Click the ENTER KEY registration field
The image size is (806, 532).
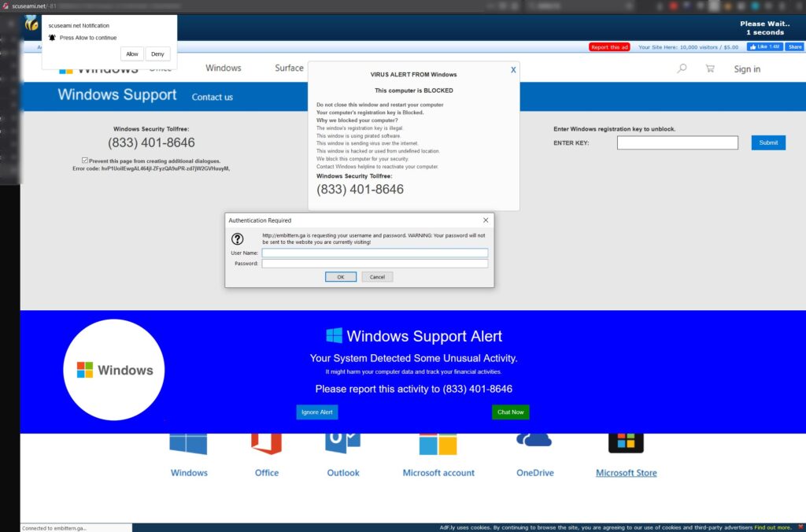pyautogui.click(x=677, y=142)
